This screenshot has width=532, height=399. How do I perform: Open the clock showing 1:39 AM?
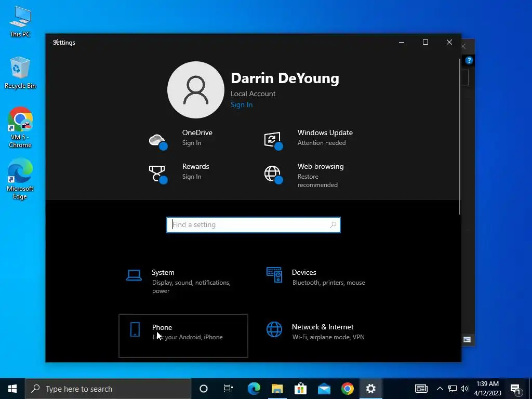[x=487, y=384]
